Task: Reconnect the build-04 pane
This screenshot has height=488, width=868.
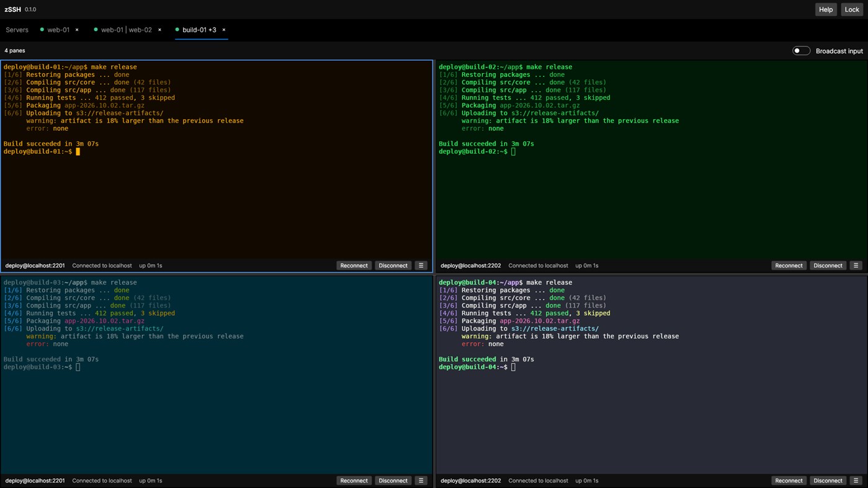Action: tap(789, 481)
